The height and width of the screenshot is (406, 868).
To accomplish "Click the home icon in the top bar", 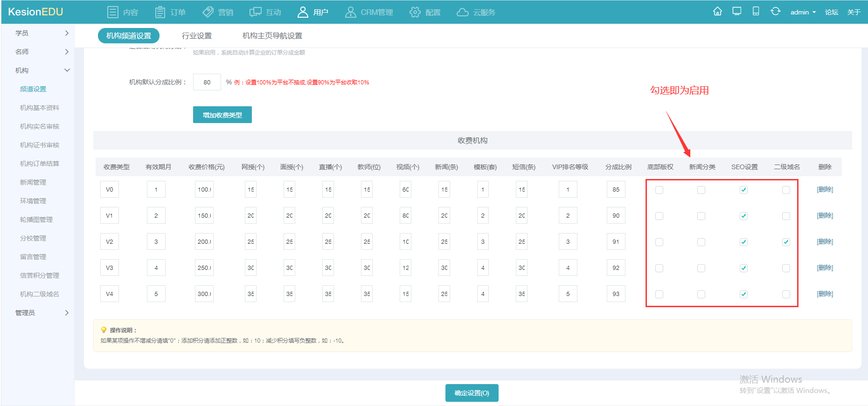I will click(717, 11).
